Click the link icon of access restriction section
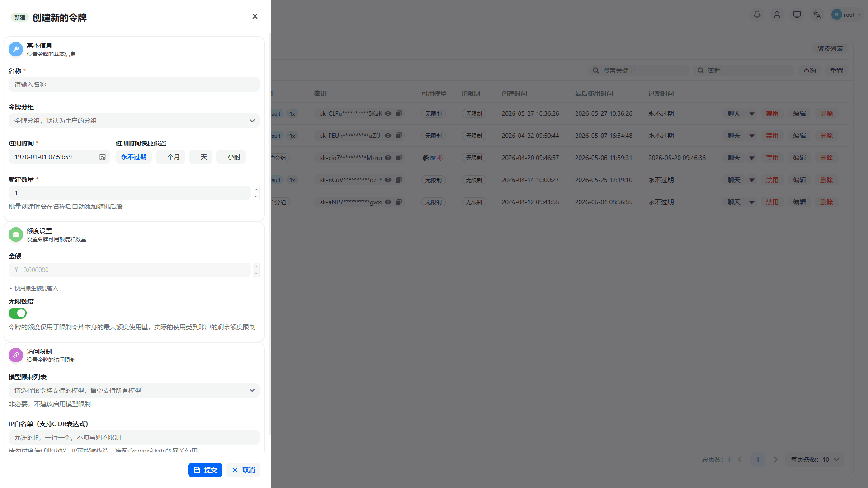This screenshot has height=488, width=868. click(x=16, y=355)
